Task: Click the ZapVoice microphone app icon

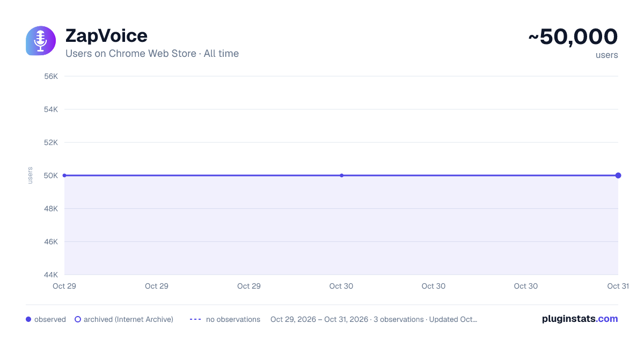Action: [x=41, y=41]
